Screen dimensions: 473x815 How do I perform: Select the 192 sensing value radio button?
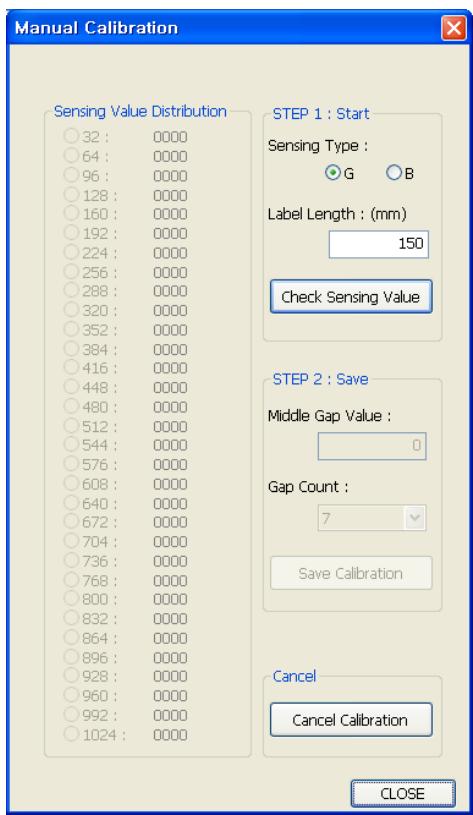[x=71, y=232]
